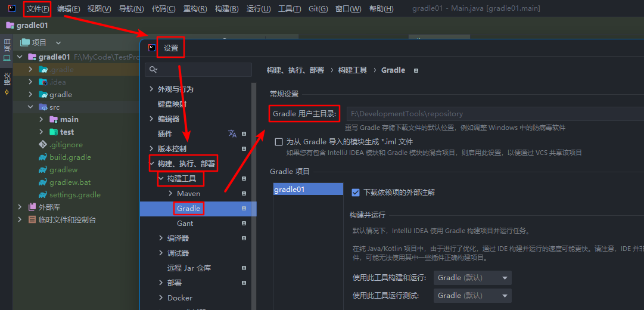Click the 临时文件和控制台 icon

(x=32, y=219)
